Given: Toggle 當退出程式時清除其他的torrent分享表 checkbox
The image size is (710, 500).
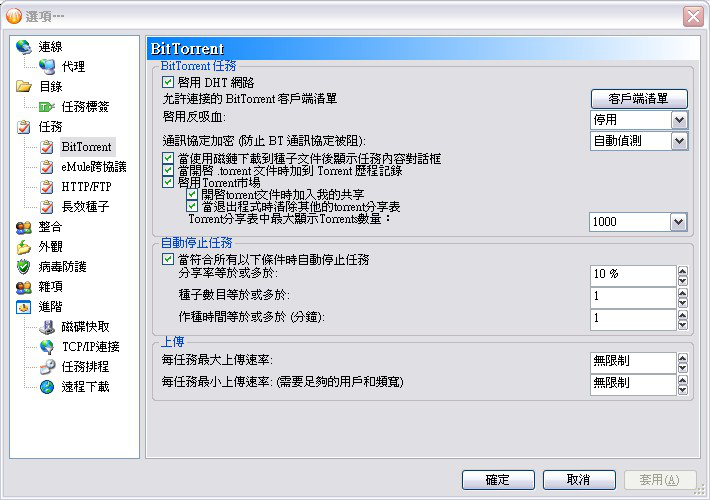Looking at the screenshot, I should [192, 207].
